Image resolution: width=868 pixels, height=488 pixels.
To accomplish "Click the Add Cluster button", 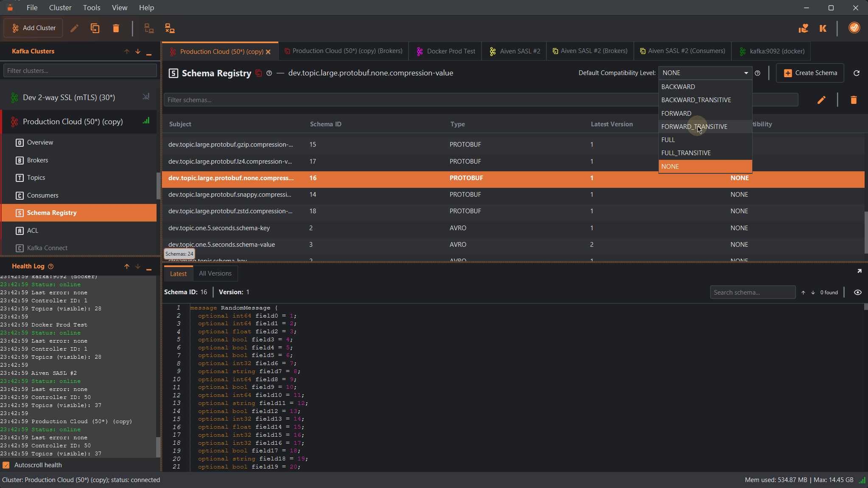I will (x=34, y=28).
